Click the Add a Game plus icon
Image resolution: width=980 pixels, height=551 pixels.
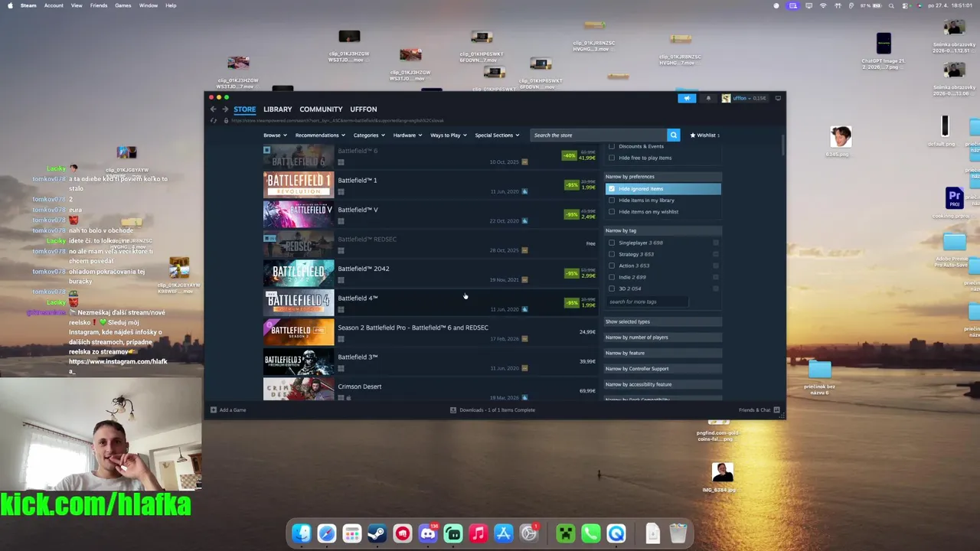[214, 410]
